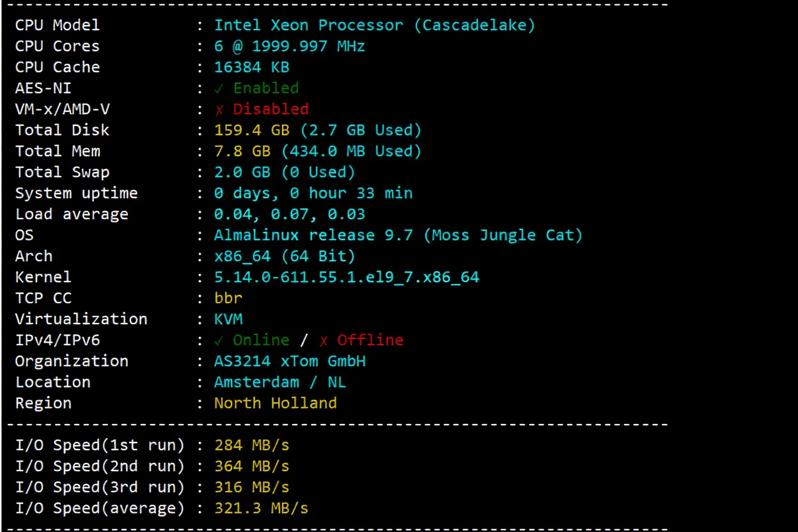Click the '6 @ 1999.997 MHz' value

[x=290, y=47]
